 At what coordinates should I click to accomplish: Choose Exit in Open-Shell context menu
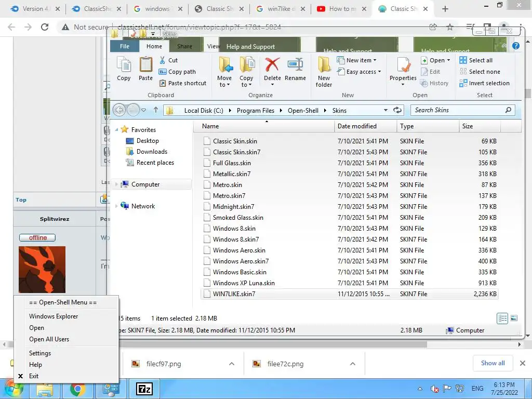(34, 376)
